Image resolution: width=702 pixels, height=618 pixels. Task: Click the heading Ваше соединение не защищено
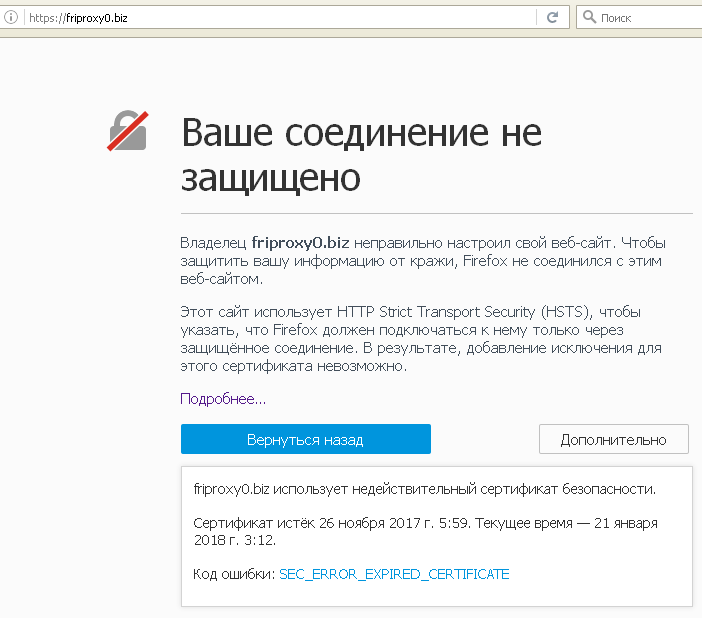pyautogui.click(x=361, y=154)
